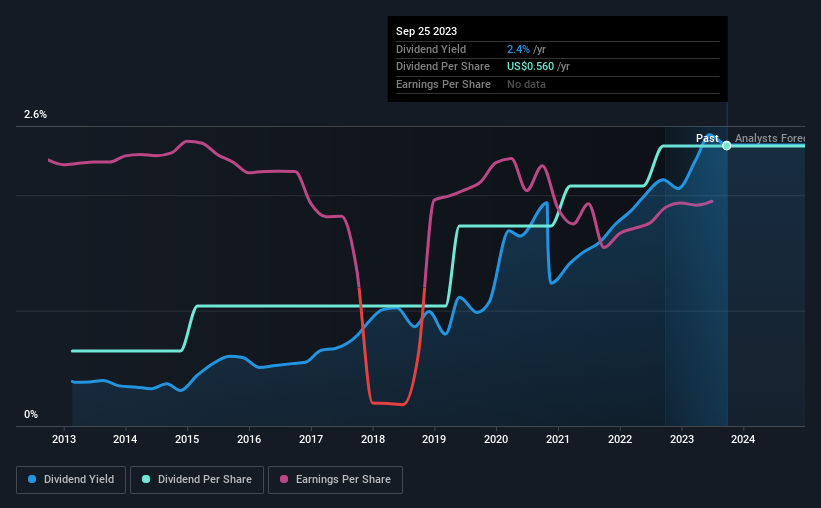Click the white data point marker on chart
This screenshot has width=821, height=508.
(727, 146)
